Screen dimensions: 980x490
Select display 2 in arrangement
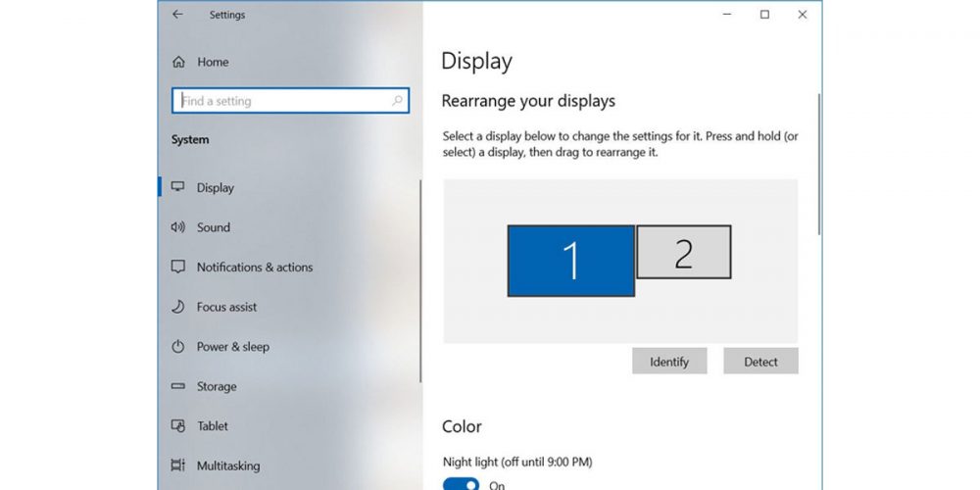[x=683, y=252]
